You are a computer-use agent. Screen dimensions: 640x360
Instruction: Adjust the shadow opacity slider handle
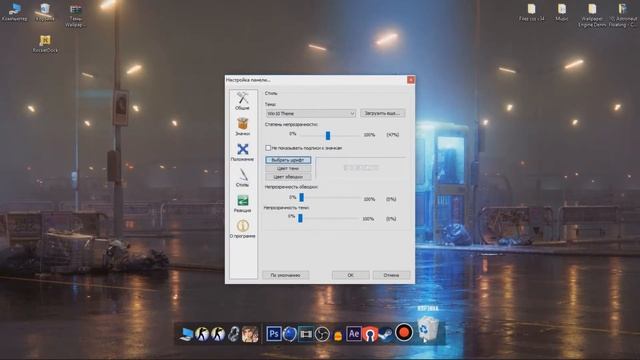point(300,218)
